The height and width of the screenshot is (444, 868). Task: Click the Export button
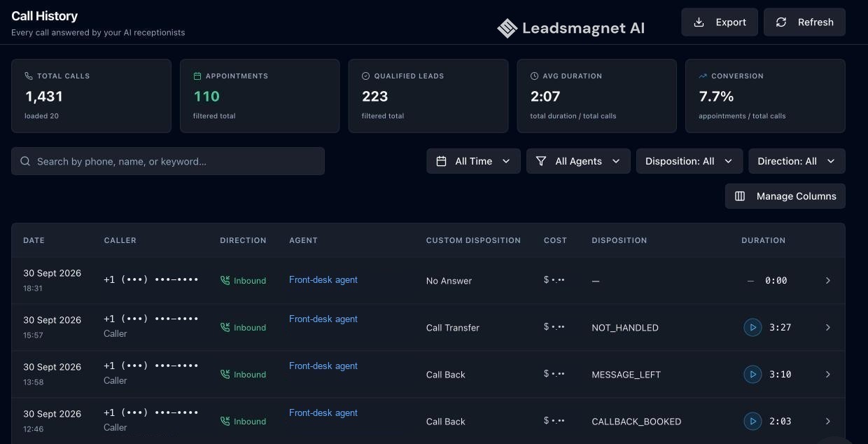click(x=720, y=22)
